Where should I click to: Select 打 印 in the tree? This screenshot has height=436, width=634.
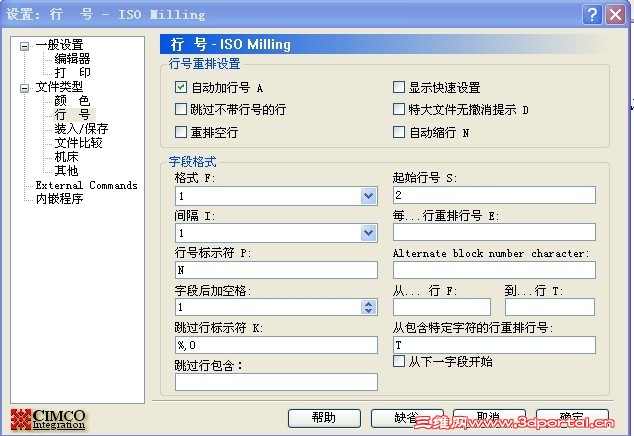point(72,72)
